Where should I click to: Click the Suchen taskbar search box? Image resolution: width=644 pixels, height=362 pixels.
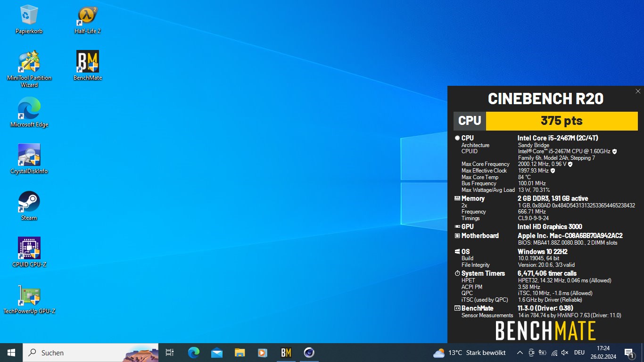tap(91, 353)
